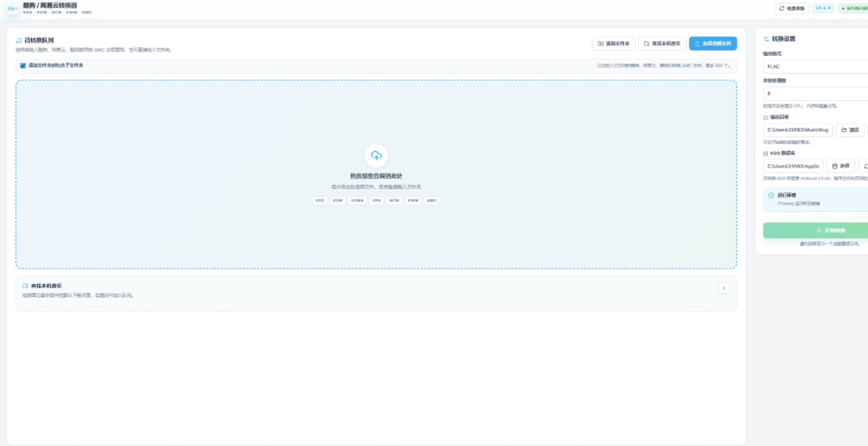Click the green runtime status badge in header
The height and width of the screenshot is (446, 868).
pos(853,8)
